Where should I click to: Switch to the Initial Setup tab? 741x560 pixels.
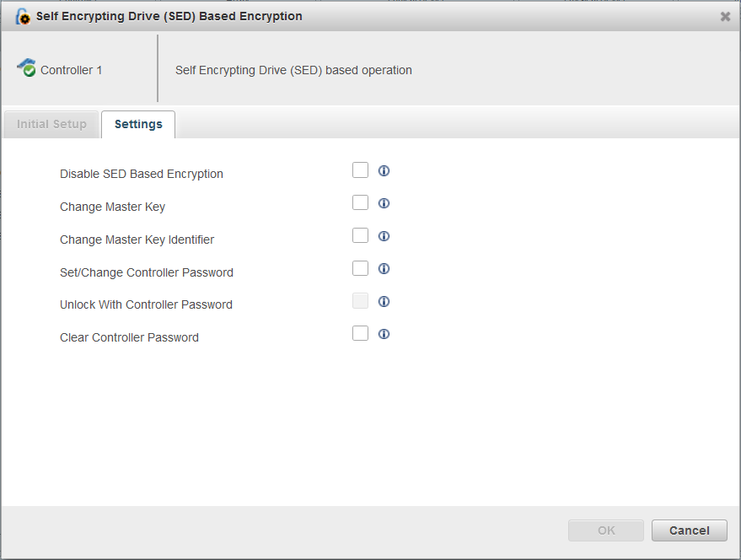[x=51, y=124]
